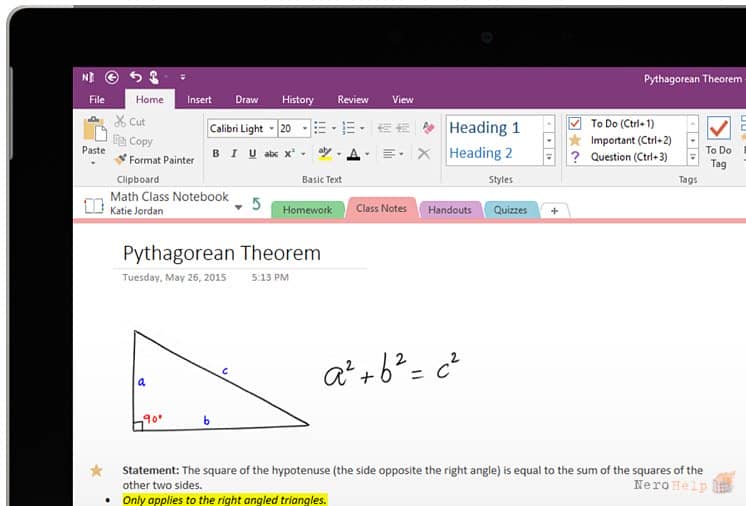746x506 pixels.
Task: Click the delete X icon in Basic Text
Action: pyautogui.click(x=423, y=154)
